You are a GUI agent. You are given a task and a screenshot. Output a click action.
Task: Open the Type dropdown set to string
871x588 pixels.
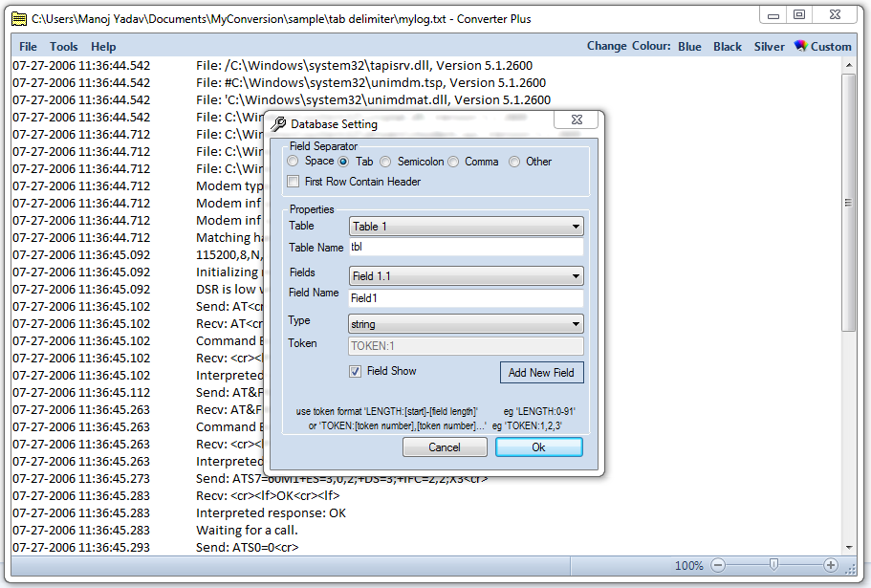pyautogui.click(x=466, y=324)
